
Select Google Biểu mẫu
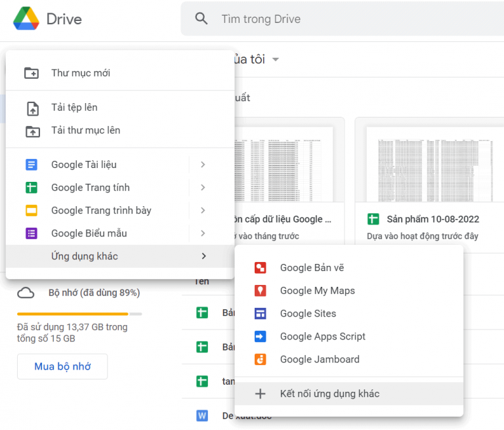[120, 233]
